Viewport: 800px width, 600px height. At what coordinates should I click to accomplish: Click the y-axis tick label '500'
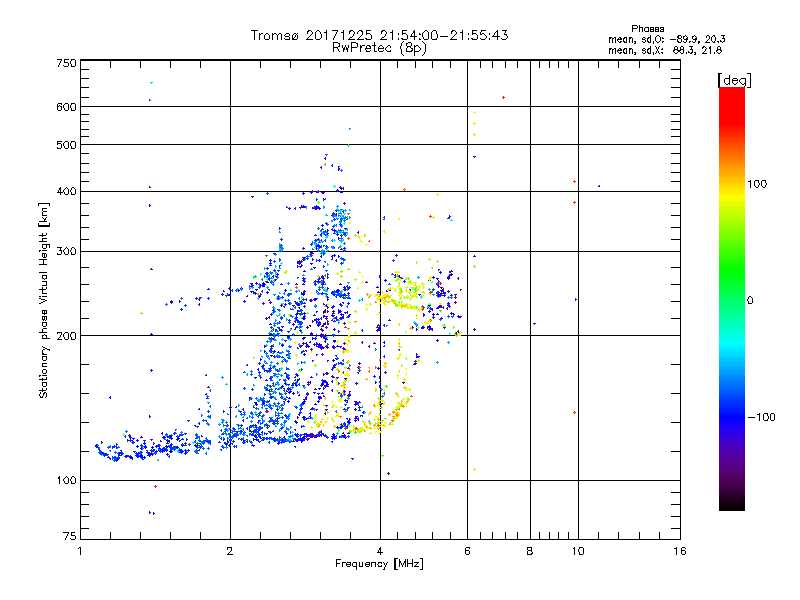click(x=66, y=144)
